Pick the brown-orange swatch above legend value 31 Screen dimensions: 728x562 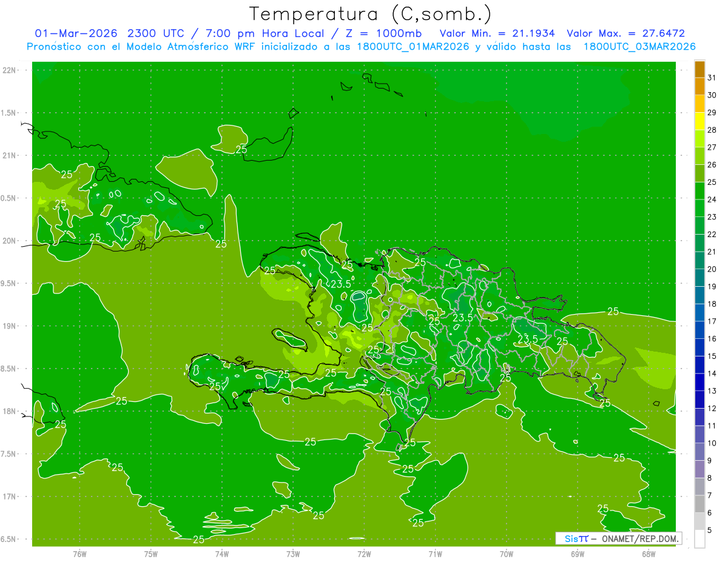(699, 69)
